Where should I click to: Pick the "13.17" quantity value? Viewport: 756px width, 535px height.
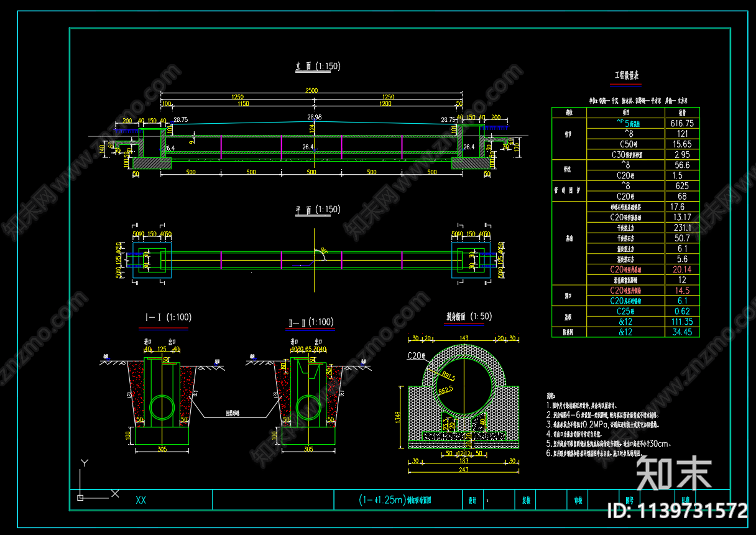click(682, 218)
